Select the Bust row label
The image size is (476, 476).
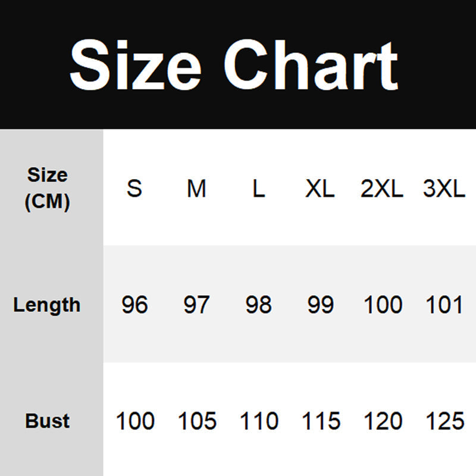pos(48,421)
